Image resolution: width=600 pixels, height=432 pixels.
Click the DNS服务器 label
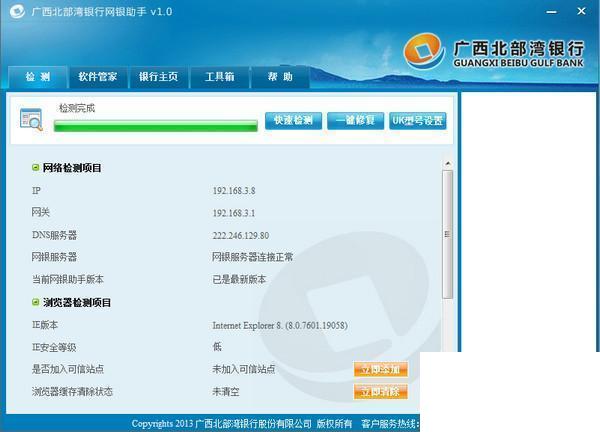click(x=54, y=235)
